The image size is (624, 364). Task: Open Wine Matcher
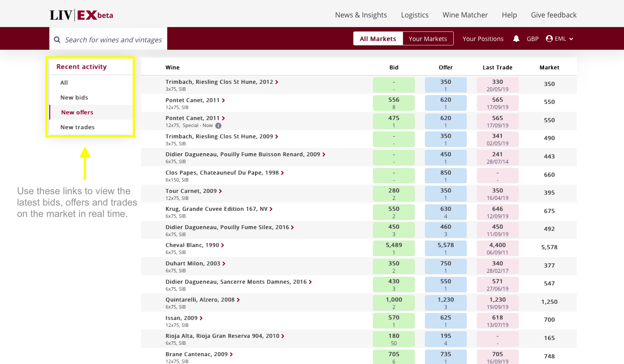pos(465,15)
